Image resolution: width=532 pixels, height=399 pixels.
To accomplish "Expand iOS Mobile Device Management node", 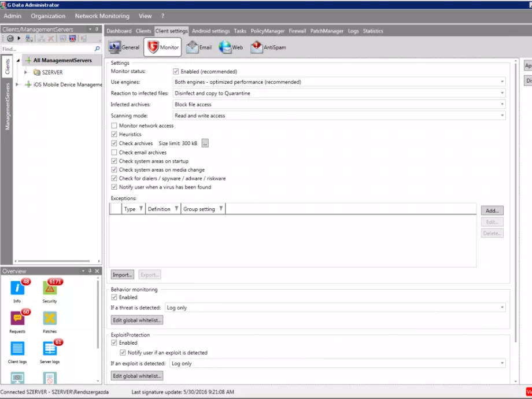I will 17,84.
